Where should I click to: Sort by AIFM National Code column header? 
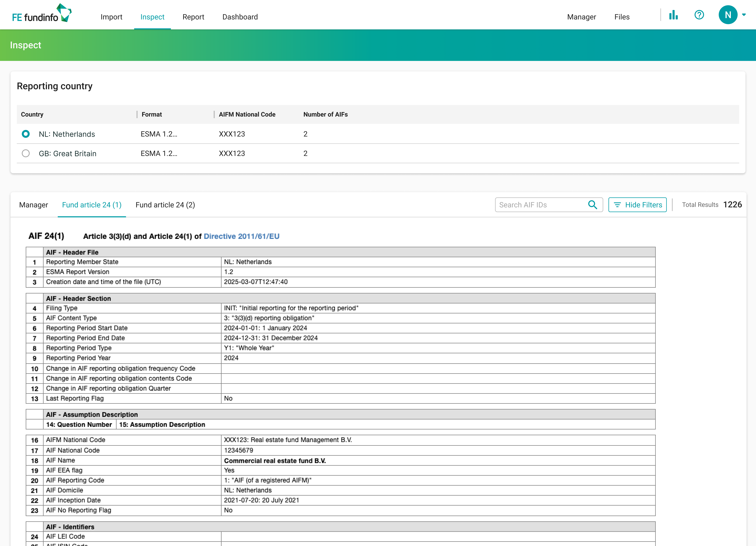coord(247,114)
